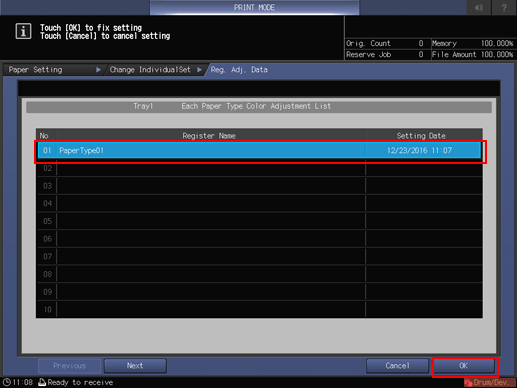Screen dimensions: 517x388
Task: Click the red Drum/Dev. warning indicator
Action: (489, 382)
